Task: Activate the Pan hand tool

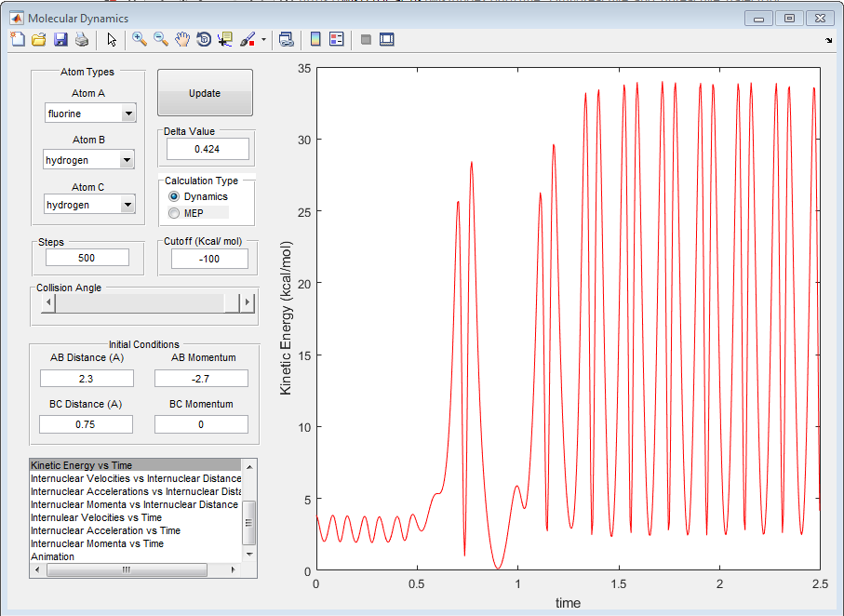Action: tap(182, 39)
